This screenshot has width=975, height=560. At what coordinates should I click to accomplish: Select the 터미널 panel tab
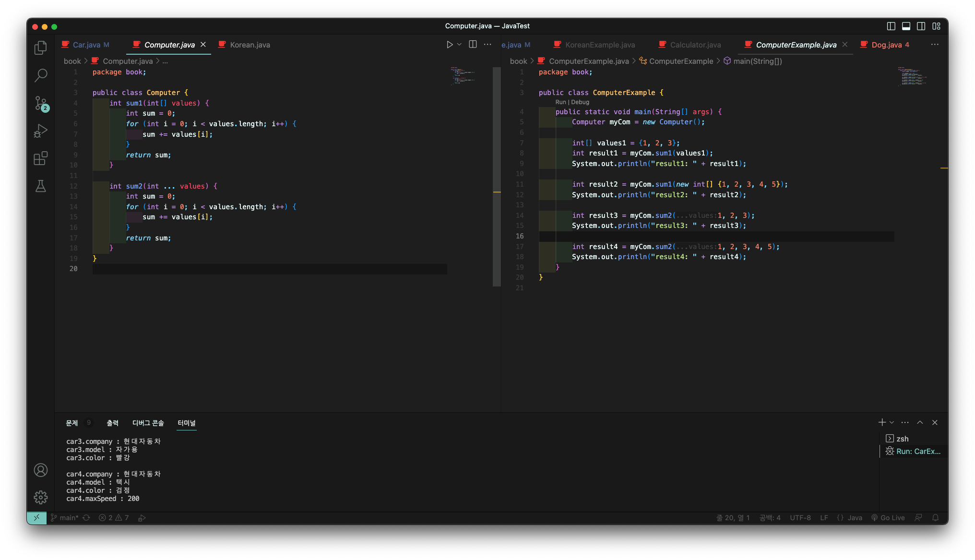[x=187, y=423]
